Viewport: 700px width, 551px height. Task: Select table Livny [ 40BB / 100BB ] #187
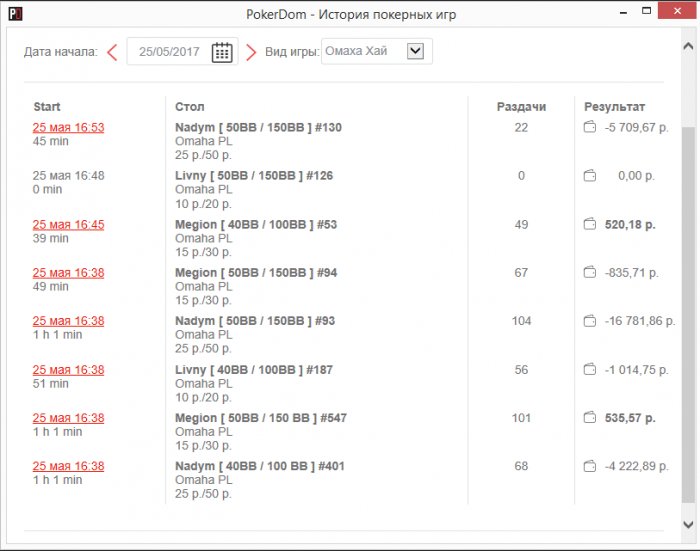point(254,370)
